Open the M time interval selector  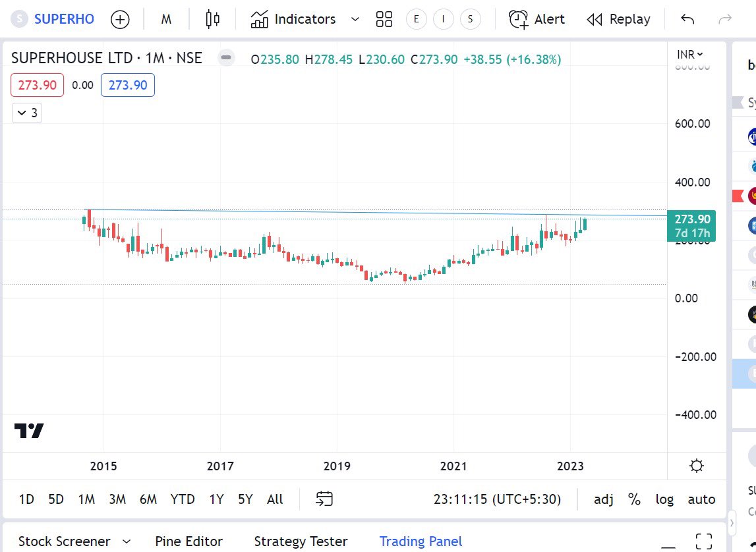(166, 19)
